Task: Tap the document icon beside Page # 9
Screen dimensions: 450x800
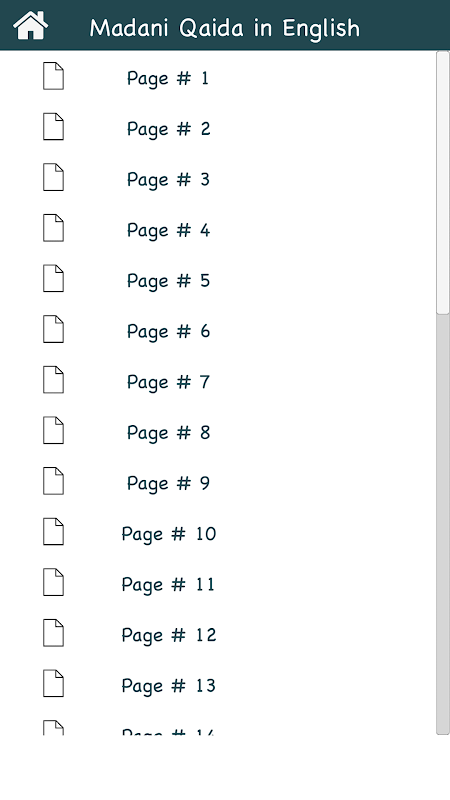Action: click(x=54, y=481)
